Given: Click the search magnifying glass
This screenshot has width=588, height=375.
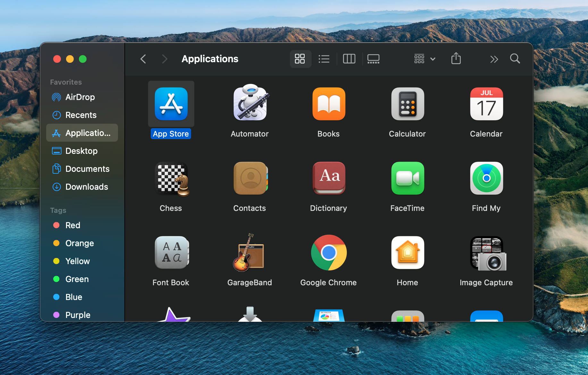Looking at the screenshot, I should click(515, 59).
